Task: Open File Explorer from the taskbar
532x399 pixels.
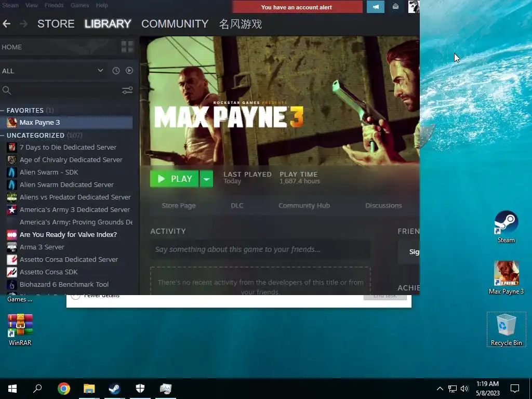Action: [89, 389]
